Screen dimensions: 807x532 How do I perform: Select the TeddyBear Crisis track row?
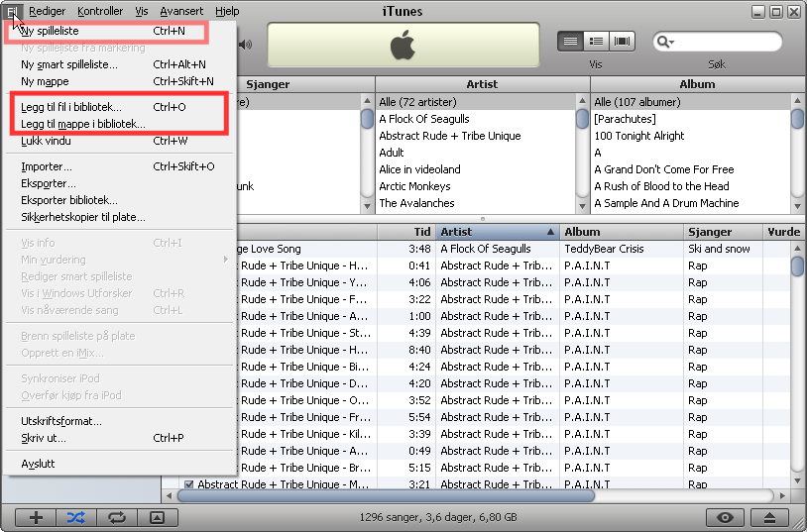pos(514,249)
